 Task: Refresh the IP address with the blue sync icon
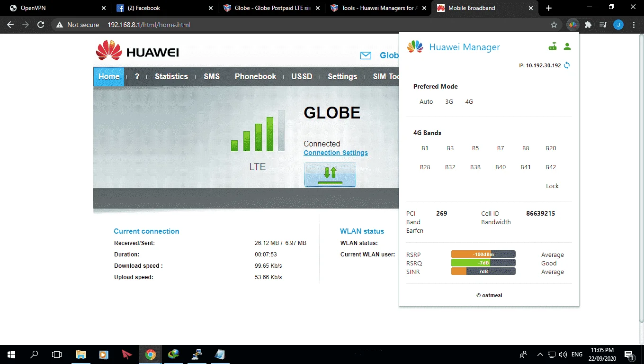[x=567, y=65]
